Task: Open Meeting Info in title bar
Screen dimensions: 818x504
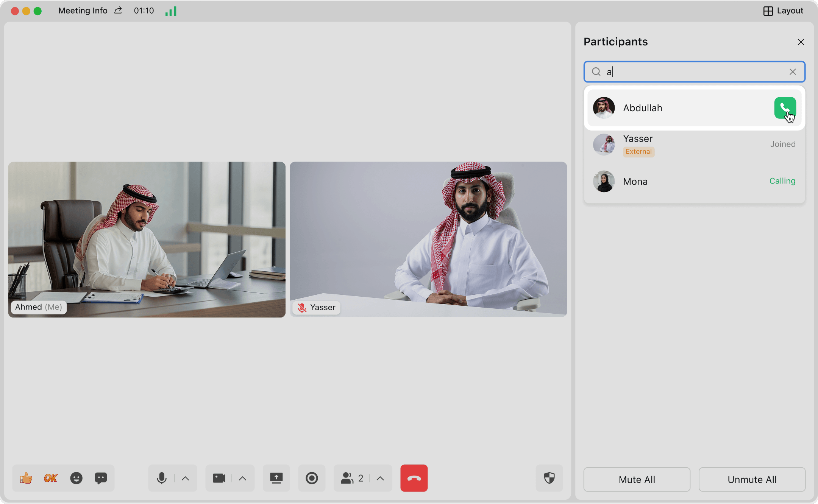Action: click(83, 11)
